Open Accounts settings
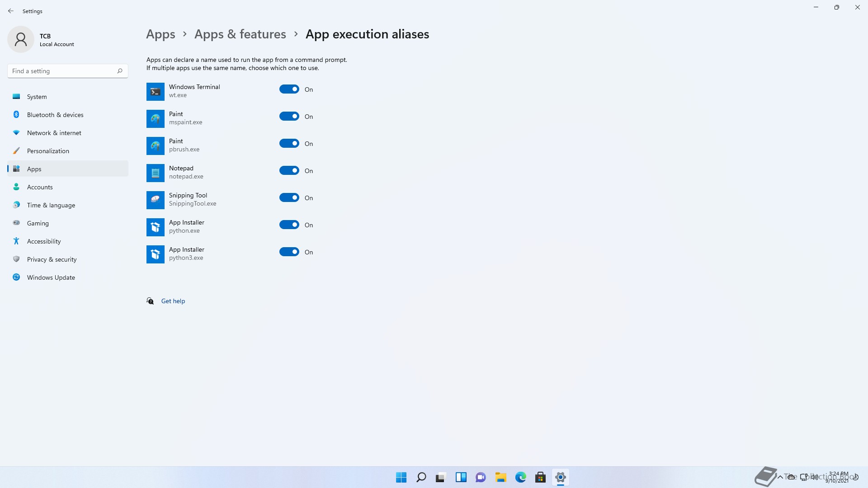The height and width of the screenshot is (488, 868). (68, 187)
